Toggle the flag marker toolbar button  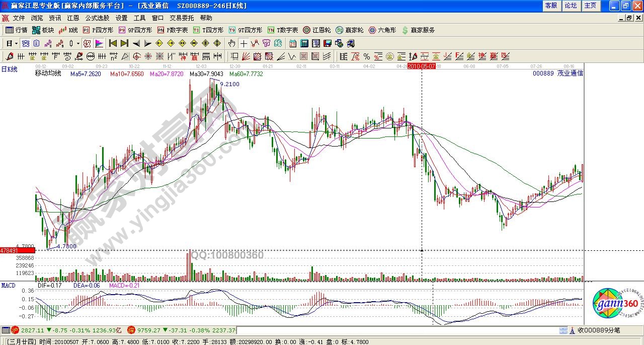99,43
